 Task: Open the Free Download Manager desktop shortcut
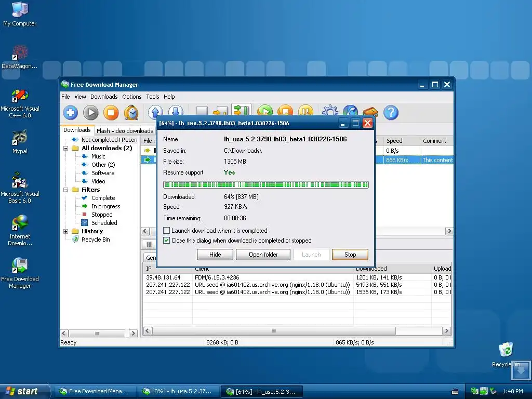[20, 273]
